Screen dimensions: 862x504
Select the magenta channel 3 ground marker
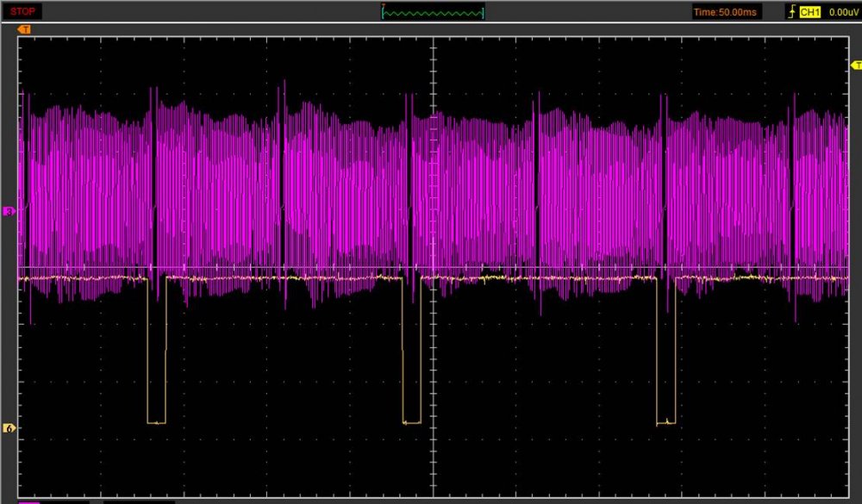click(9, 211)
